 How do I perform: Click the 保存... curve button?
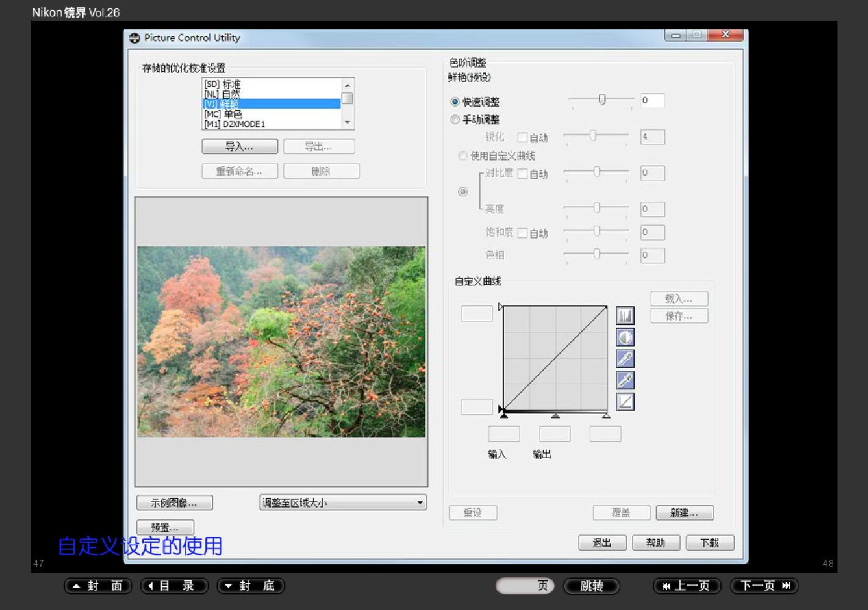[679, 316]
